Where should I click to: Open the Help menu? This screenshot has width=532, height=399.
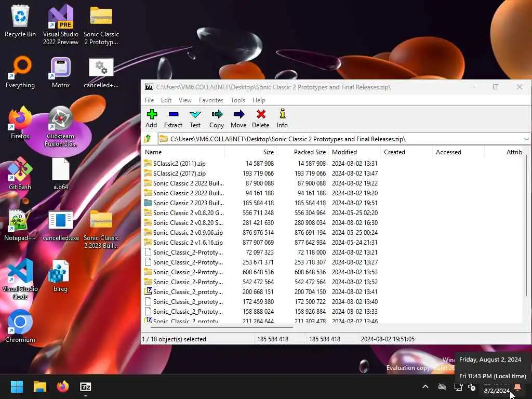(x=259, y=100)
